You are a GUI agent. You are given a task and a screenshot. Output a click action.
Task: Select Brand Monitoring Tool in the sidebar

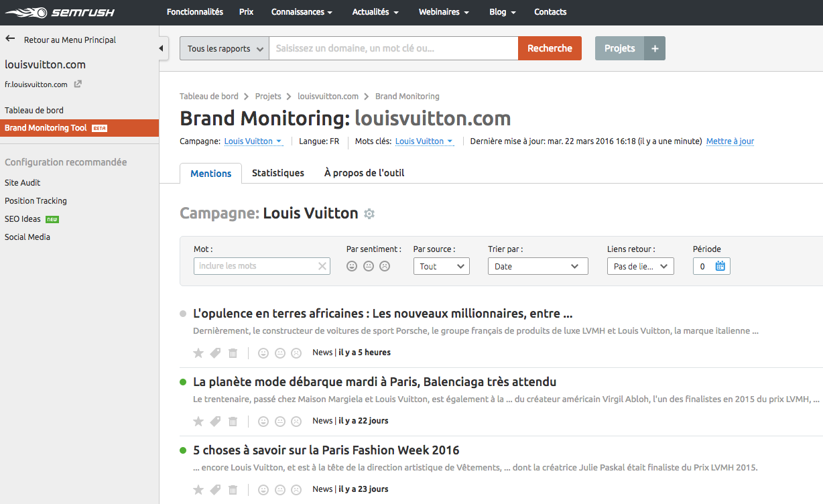(79, 128)
